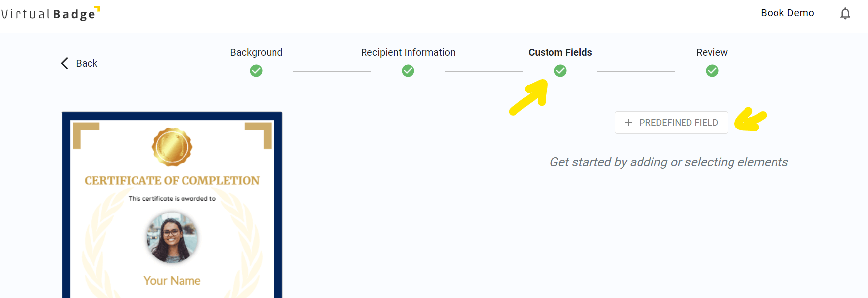Click the back chevron arrow
Image resolution: width=868 pixels, height=298 pixels.
pos(64,63)
